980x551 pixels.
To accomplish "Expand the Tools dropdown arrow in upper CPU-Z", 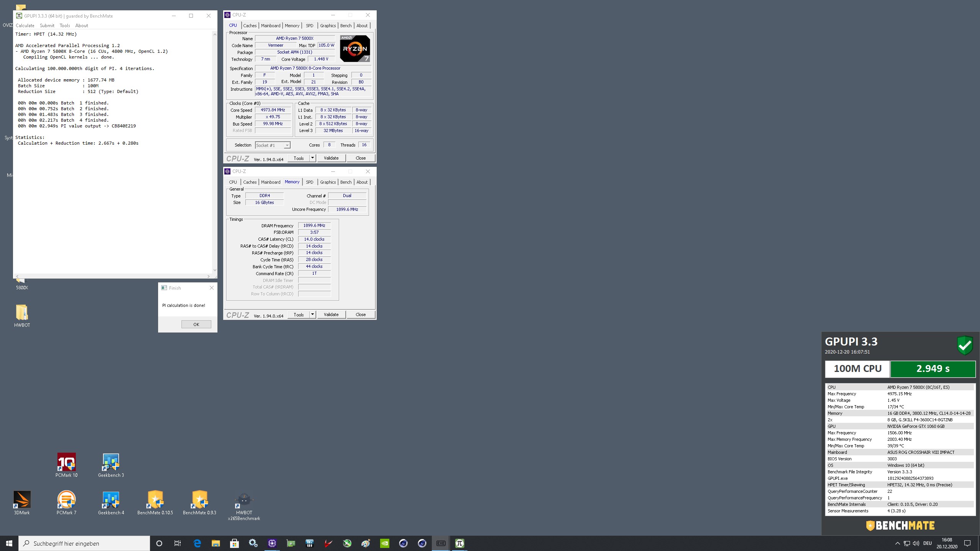I will coord(312,158).
